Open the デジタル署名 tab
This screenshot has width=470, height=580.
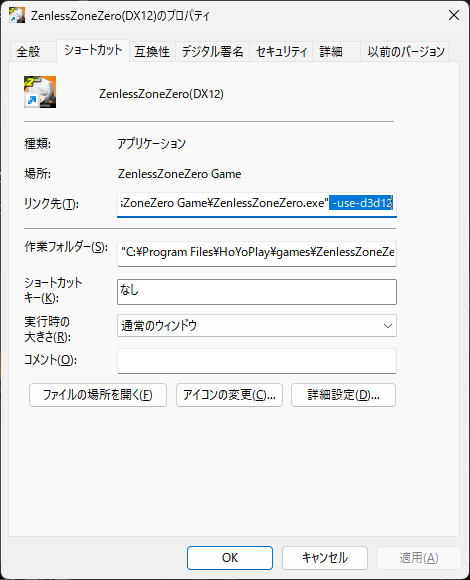pos(212,51)
